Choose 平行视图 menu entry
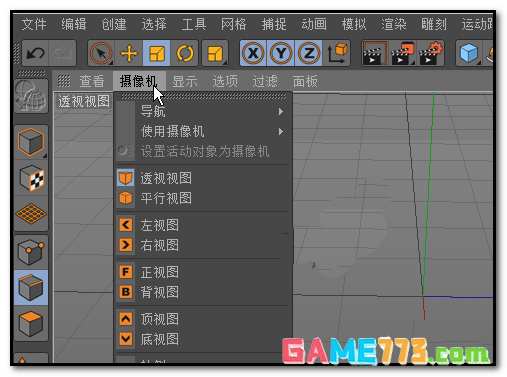The height and width of the screenshot is (377, 507). pyautogui.click(x=203, y=198)
